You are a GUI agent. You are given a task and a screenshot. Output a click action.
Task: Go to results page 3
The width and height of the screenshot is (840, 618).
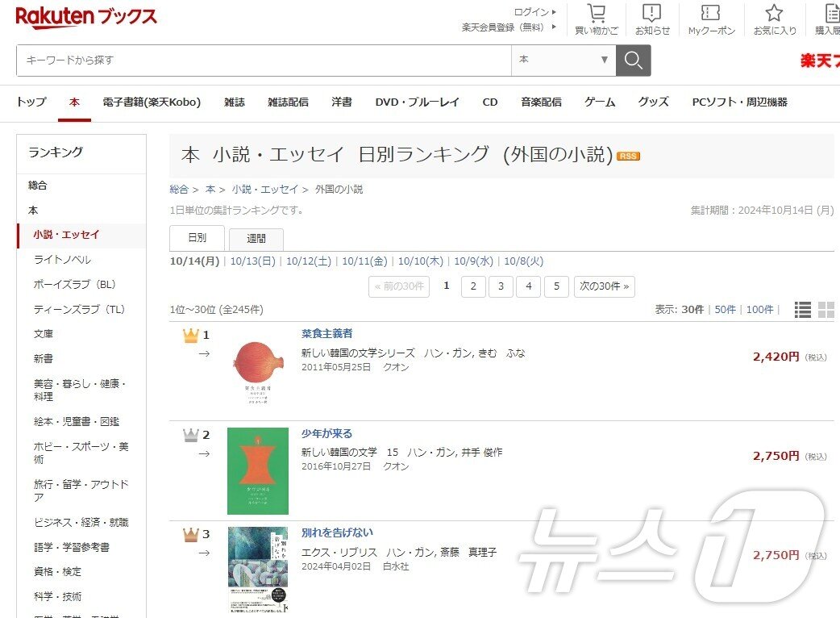click(501, 286)
